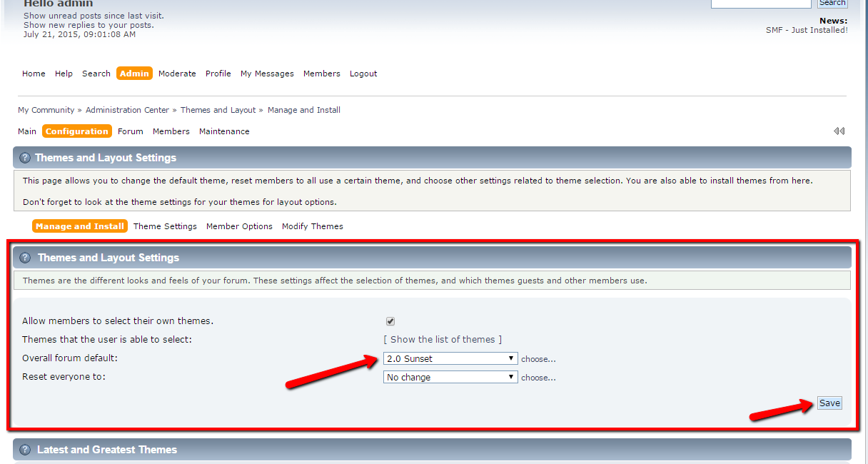Click choose link beside Reset everyone to
The height and width of the screenshot is (464, 868).
(538, 378)
